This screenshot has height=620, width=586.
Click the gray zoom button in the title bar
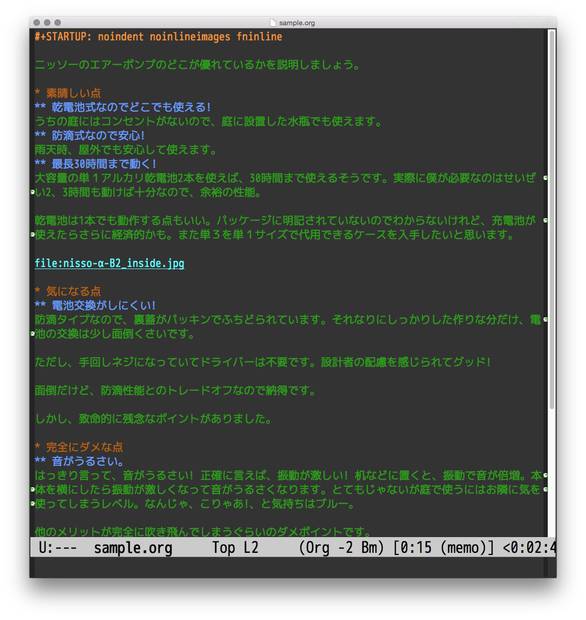(58, 23)
